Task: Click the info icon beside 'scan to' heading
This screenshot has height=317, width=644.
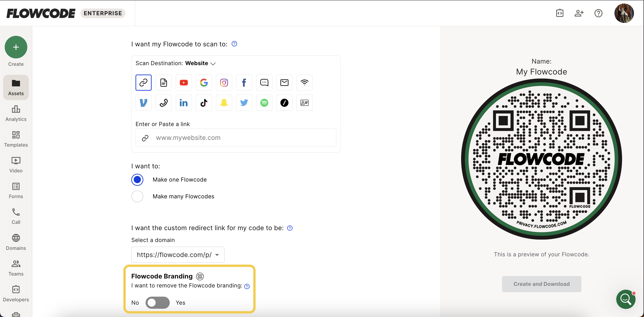Action: tap(234, 44)
